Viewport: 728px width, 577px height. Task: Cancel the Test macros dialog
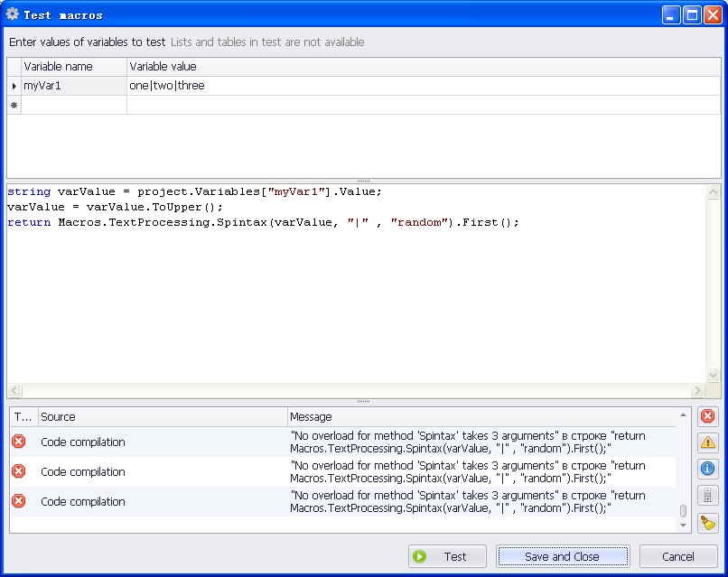(x=677, y=556)
